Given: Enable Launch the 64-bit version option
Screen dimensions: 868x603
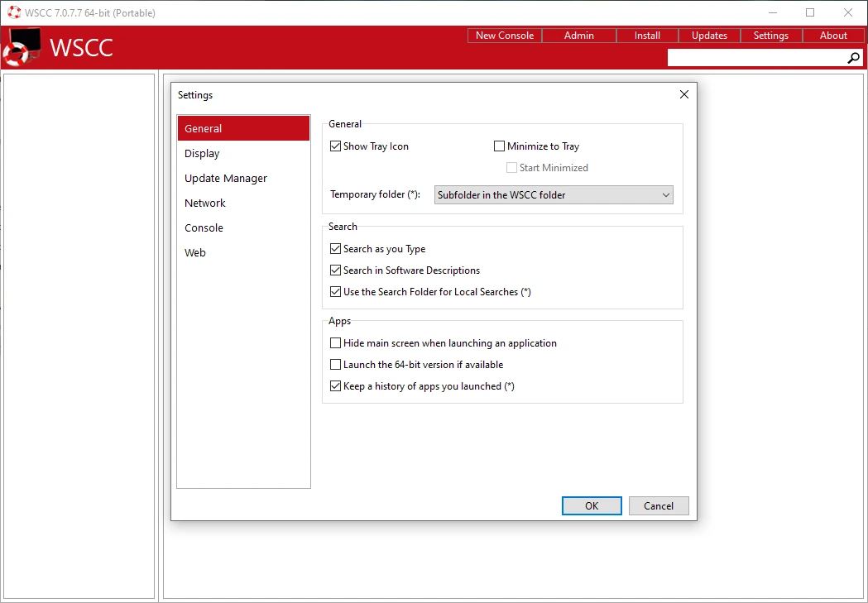Looking at the screenshot, I should coord(336,365).
